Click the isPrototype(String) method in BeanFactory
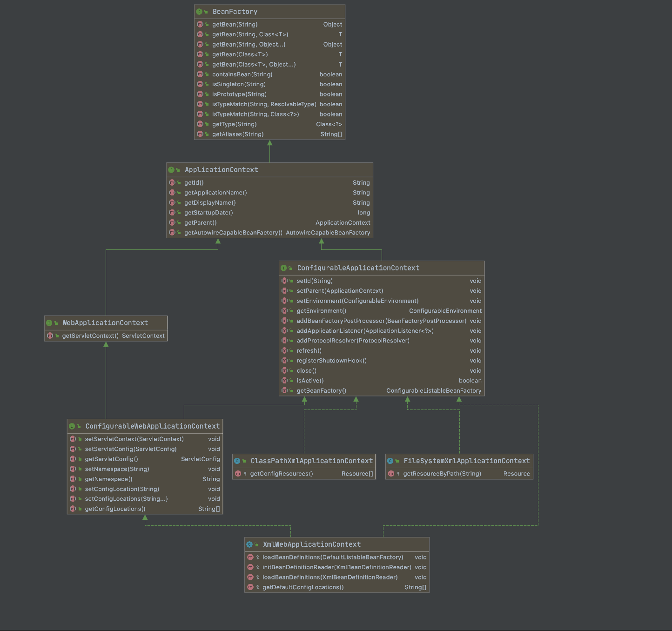 239,94
